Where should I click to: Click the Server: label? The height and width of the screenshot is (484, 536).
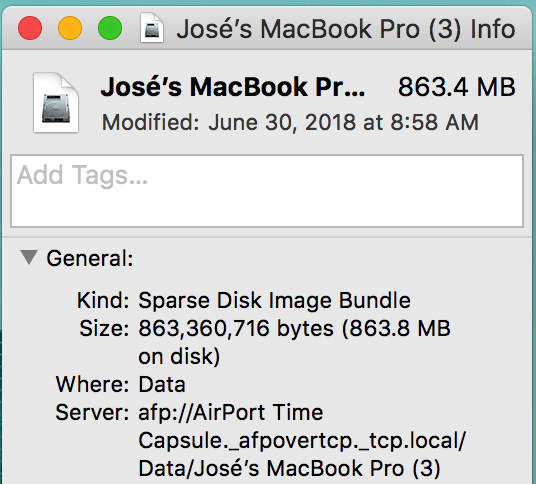click(x=93, y=413)
